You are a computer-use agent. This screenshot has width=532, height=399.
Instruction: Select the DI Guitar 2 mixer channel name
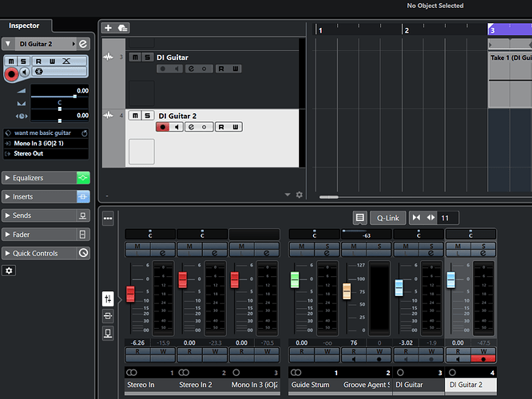pos(470,385)
